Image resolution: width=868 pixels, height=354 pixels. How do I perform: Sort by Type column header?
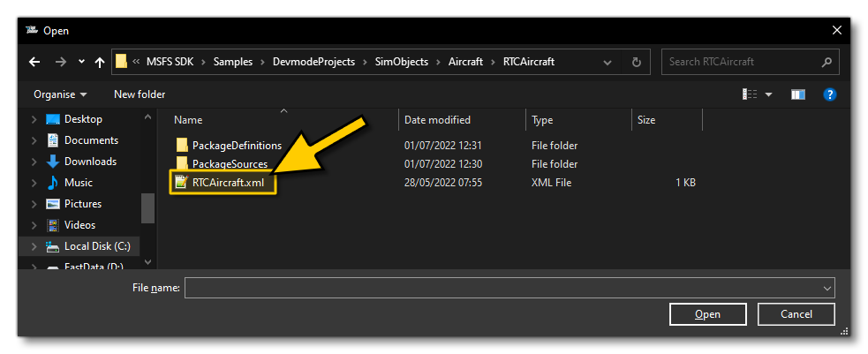542,120
